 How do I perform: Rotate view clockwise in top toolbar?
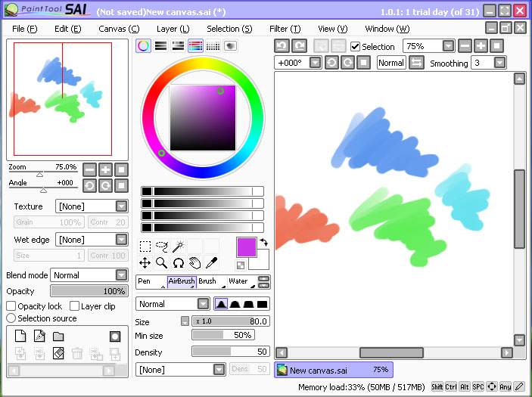pyautogui.click(x=347, y=63)
